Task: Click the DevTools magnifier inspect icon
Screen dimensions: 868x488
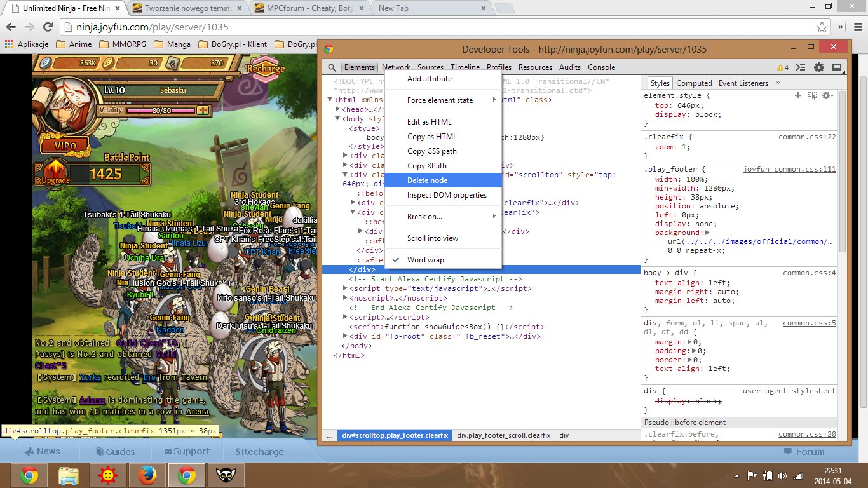Action: (332, 67)
